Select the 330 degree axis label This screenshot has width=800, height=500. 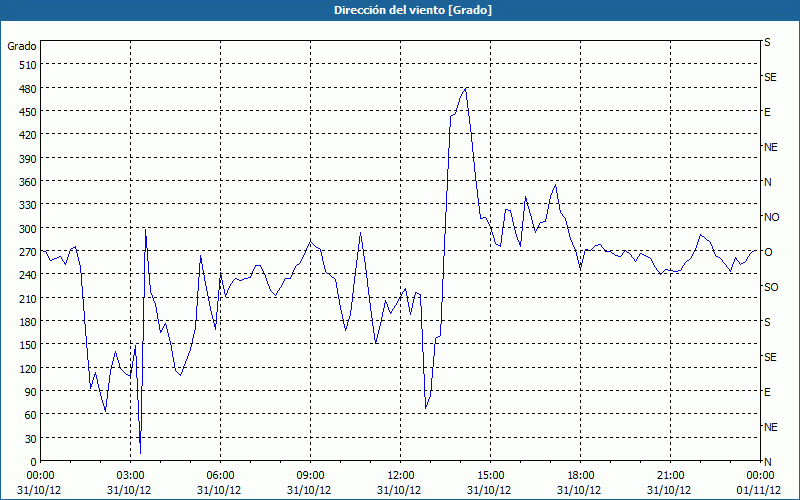pos(29,205)
